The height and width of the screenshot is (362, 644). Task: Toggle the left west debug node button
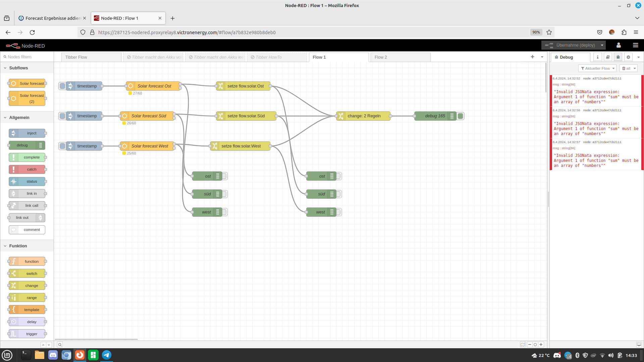224,212
